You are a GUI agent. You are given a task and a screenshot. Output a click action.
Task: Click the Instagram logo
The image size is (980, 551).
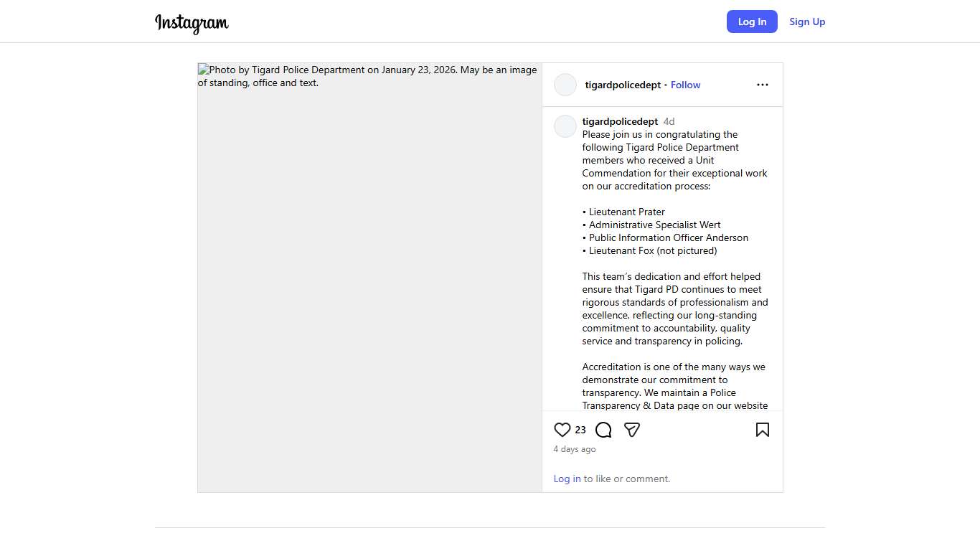click(x=192, y=23)
